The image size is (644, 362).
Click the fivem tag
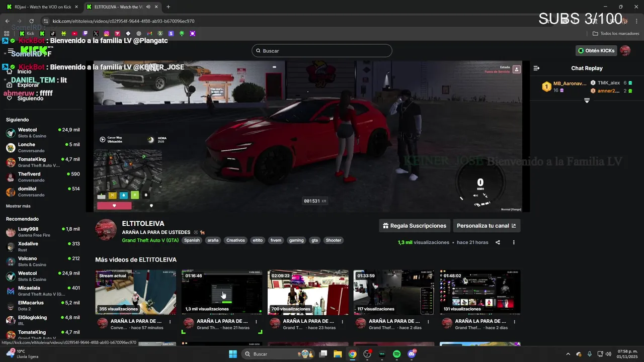click(x=276, y=240)
